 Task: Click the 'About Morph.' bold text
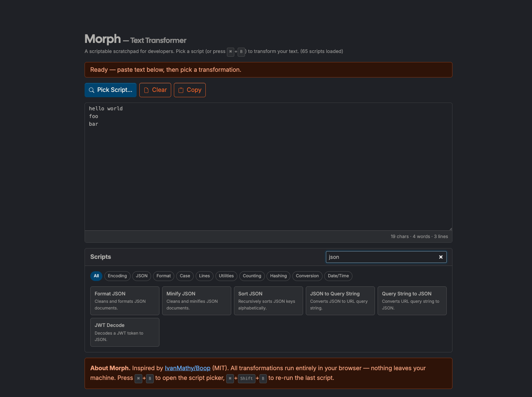(110, 368)
